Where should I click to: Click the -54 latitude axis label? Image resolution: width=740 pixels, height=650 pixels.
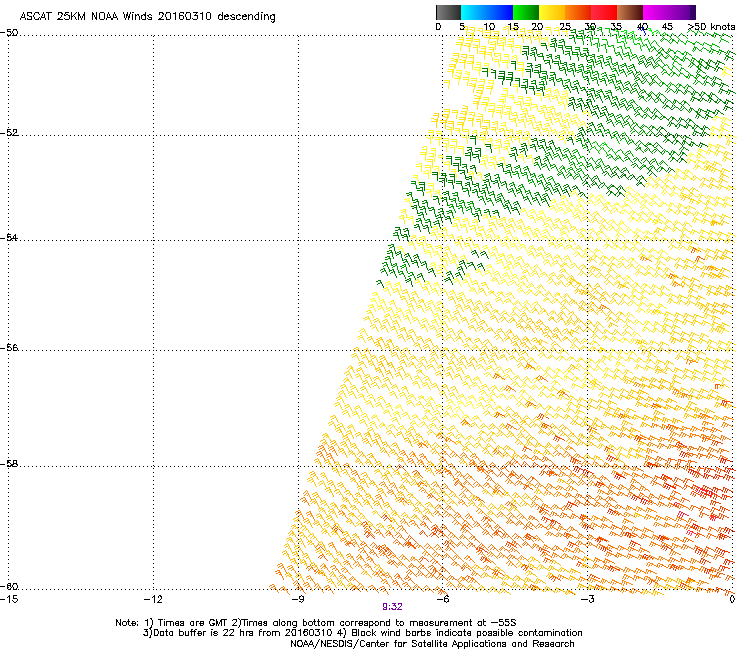click(9, 237)
